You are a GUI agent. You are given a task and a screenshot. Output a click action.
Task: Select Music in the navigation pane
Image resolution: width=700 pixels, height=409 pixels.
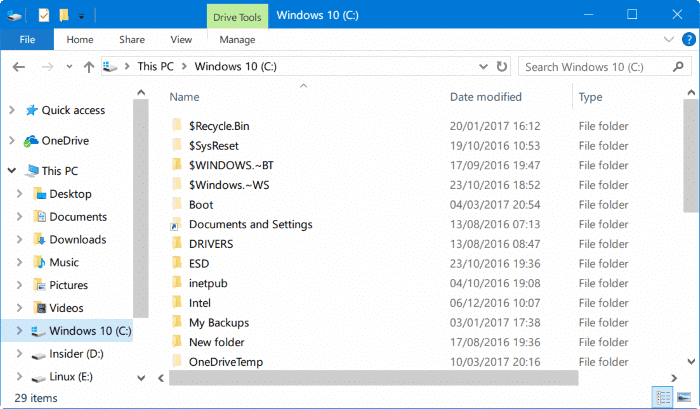point(64,262)
